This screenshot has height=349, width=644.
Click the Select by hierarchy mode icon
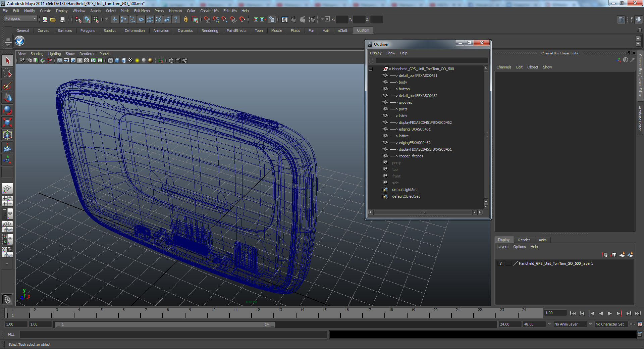[78, 19]
